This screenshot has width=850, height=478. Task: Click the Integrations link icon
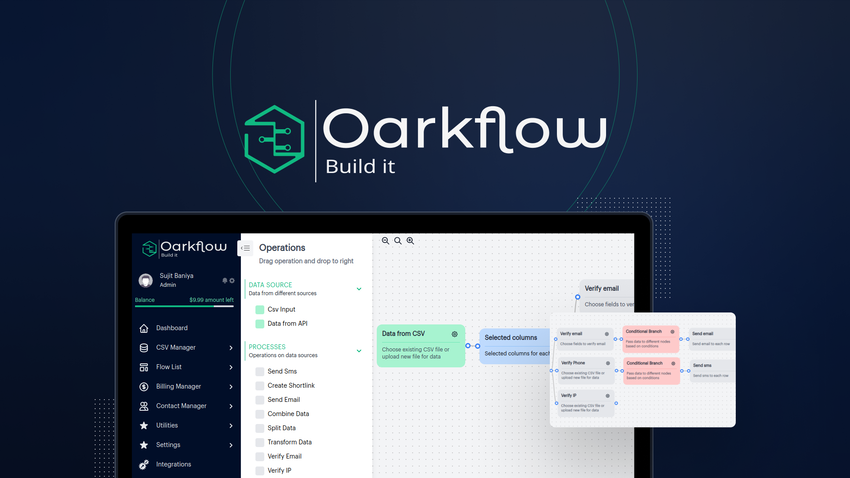coord(144,464)
